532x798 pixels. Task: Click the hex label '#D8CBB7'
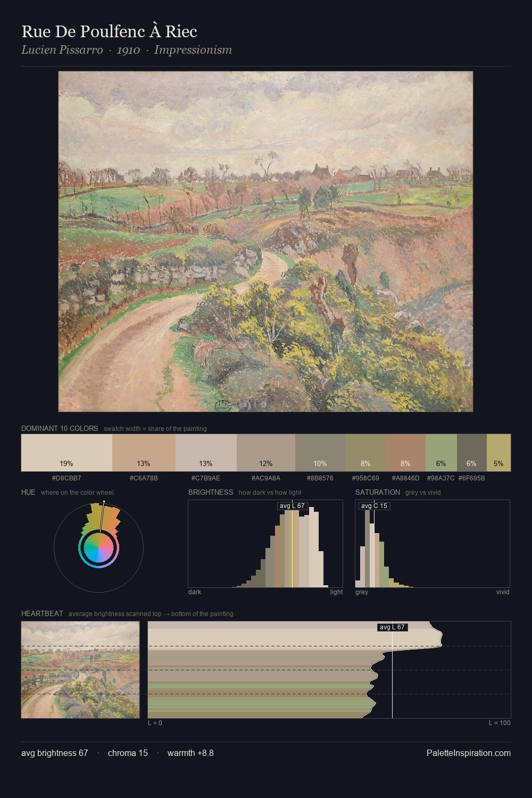66,478
